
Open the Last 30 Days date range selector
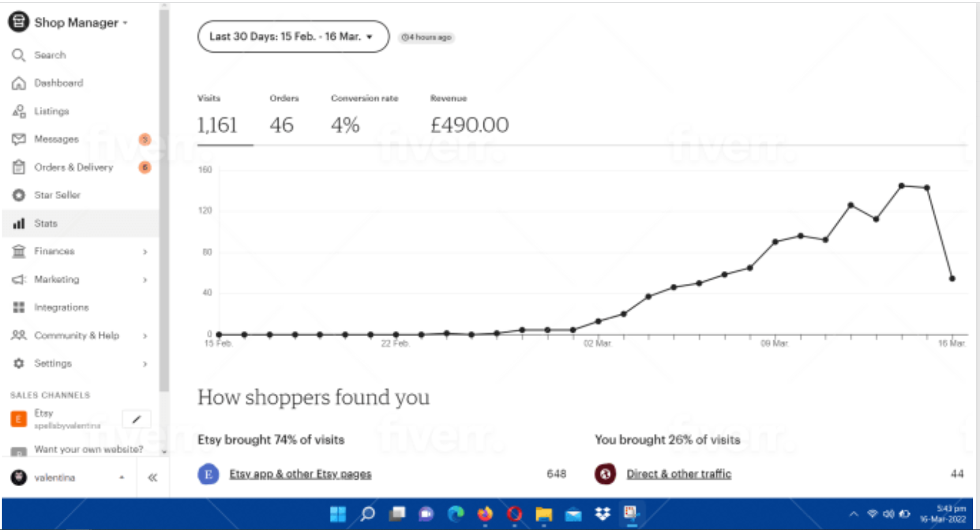click(x=292, y=36)
